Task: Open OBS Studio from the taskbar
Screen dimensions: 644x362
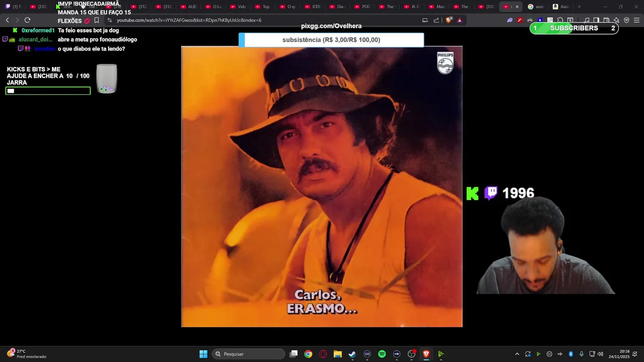Action: [412, 354]
